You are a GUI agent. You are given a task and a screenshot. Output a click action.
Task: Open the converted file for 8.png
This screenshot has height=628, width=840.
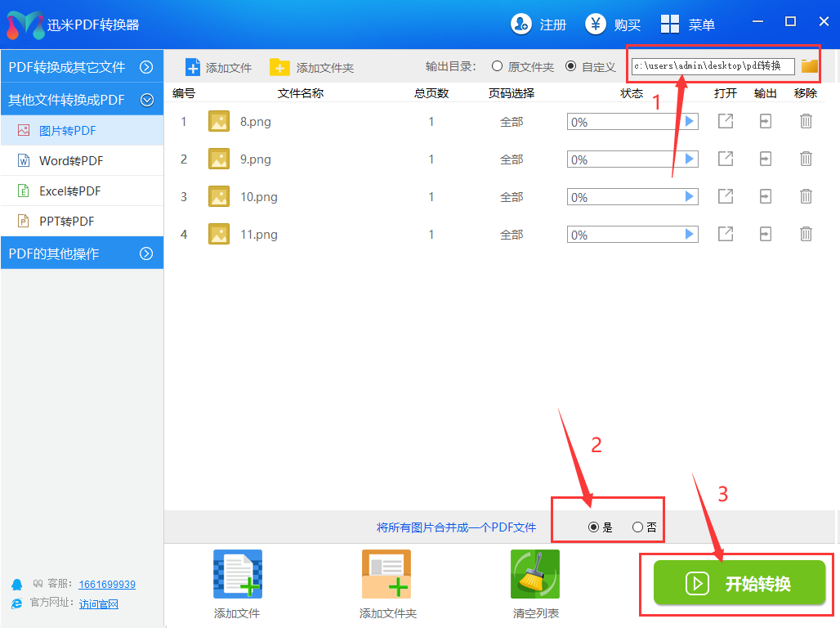[x=725, y=122]
